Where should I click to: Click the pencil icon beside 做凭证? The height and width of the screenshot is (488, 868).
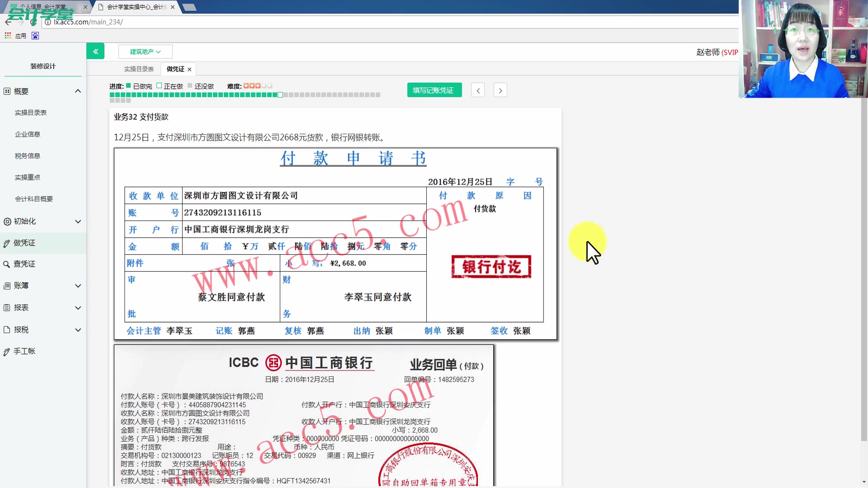7,244
